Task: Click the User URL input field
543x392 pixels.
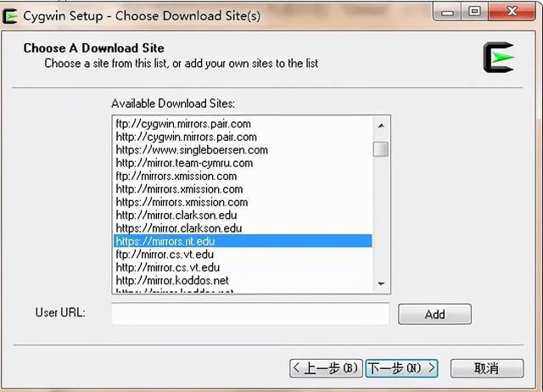Action: click(250, 314)
